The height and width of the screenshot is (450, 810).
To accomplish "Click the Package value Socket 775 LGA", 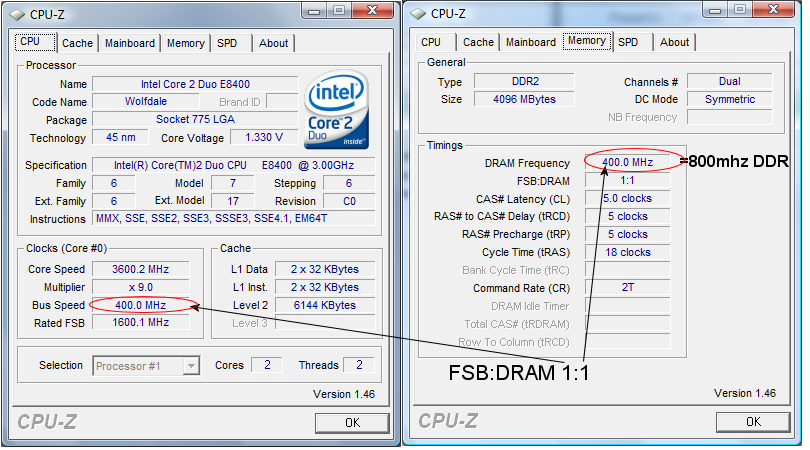I will tap(195, 119).
